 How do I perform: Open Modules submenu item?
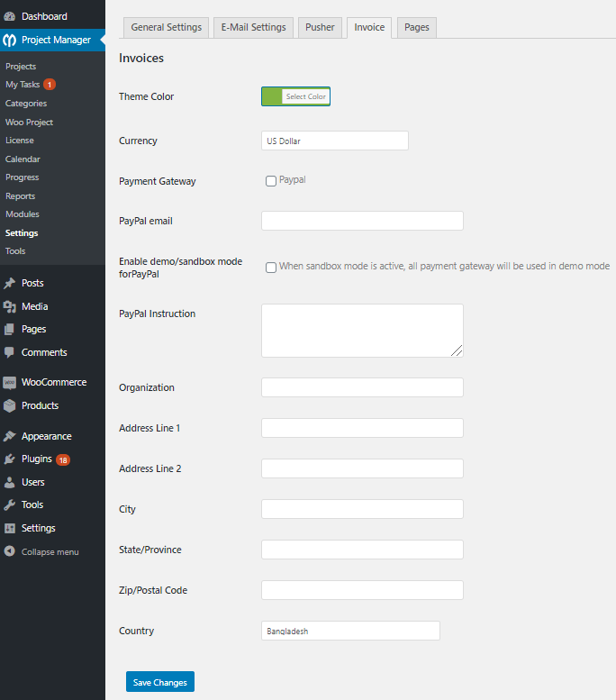click(23, 214)
